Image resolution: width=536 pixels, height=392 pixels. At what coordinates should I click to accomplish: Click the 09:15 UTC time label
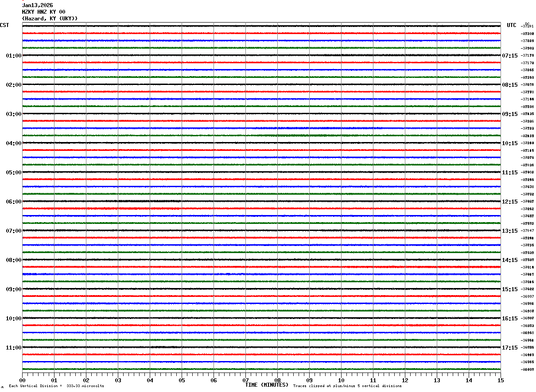[x=510, y=114]
